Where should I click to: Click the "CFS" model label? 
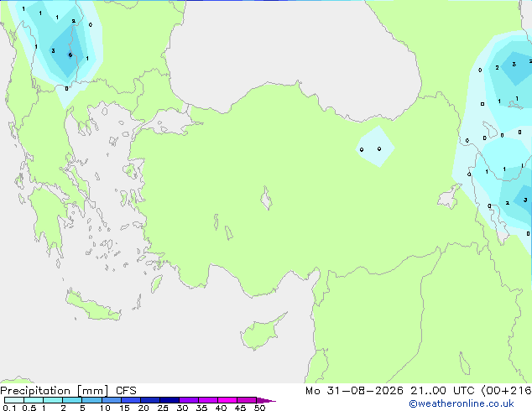click(x=126, y=391)
